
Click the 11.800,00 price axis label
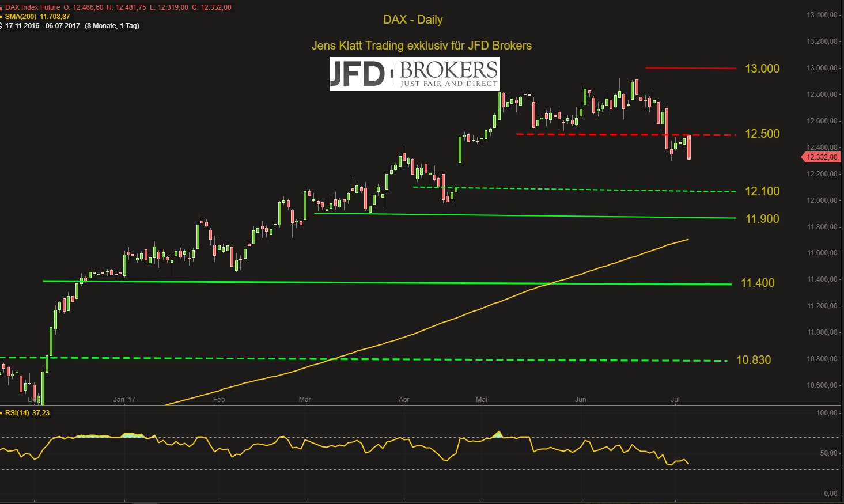pos(822,227)
